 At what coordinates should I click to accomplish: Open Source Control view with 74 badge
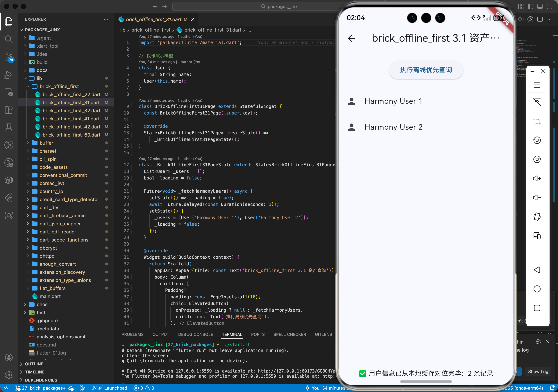click(9, 57)
